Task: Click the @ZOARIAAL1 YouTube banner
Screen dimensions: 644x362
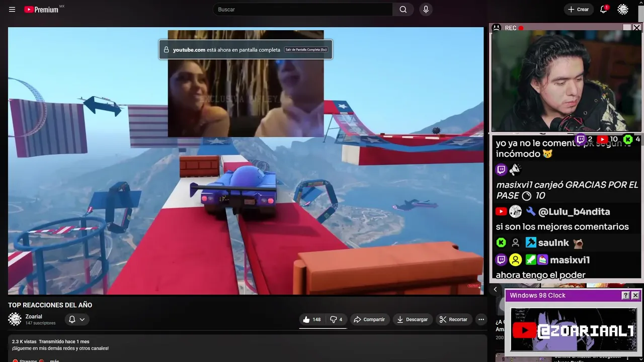Action: 574,330
